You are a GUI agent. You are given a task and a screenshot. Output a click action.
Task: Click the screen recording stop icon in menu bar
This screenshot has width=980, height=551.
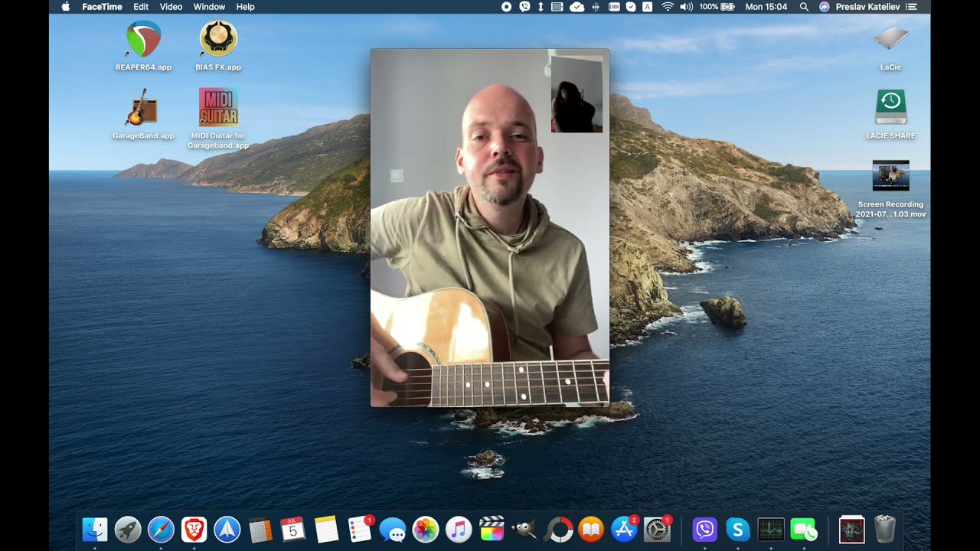506,7
